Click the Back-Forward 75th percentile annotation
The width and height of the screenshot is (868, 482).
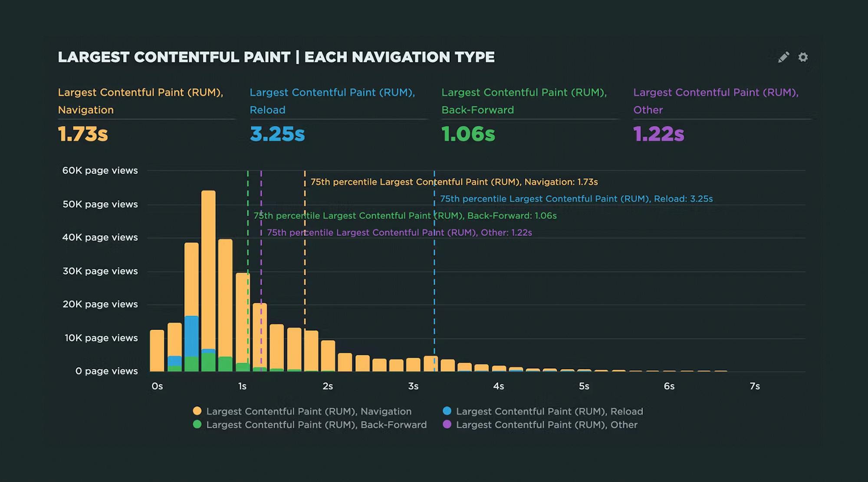pyautogui.click(x=405, y=216)
